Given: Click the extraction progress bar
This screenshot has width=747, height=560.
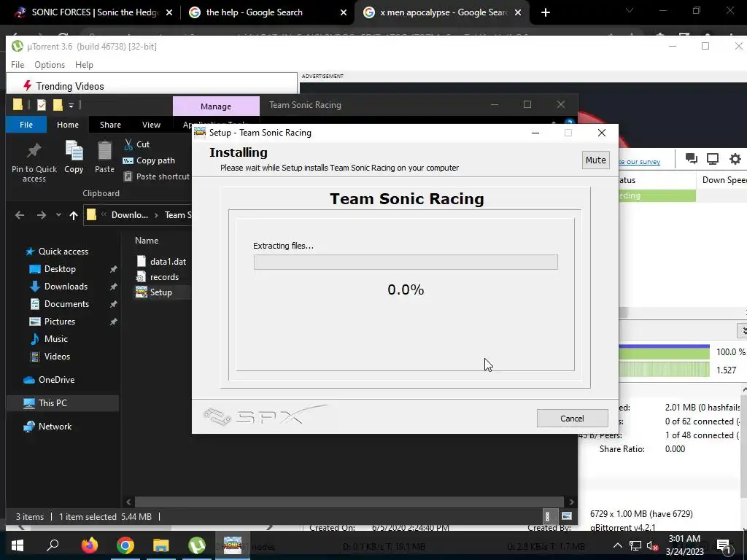Looking at the screenshot, I should (406, 262).
